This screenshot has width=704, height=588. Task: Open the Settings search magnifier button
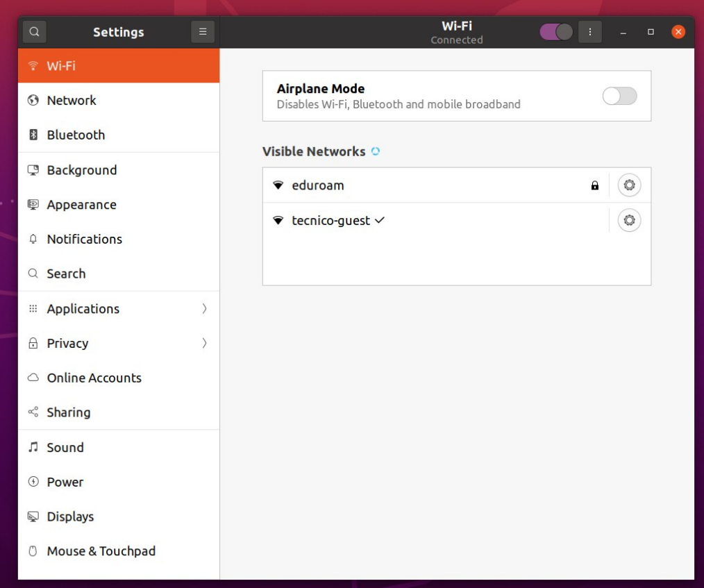click(x=34, y=32)
